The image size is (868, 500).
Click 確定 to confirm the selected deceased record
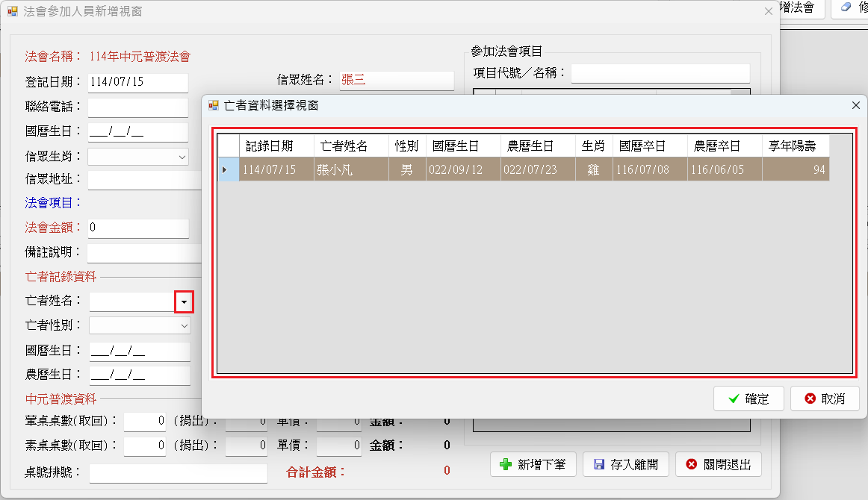(x=748, y=399)
